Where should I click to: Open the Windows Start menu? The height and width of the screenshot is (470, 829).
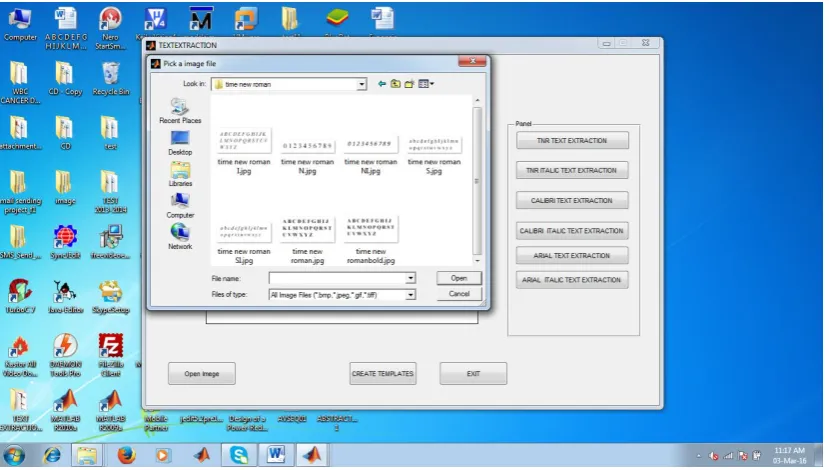click(x=14, y=455)
